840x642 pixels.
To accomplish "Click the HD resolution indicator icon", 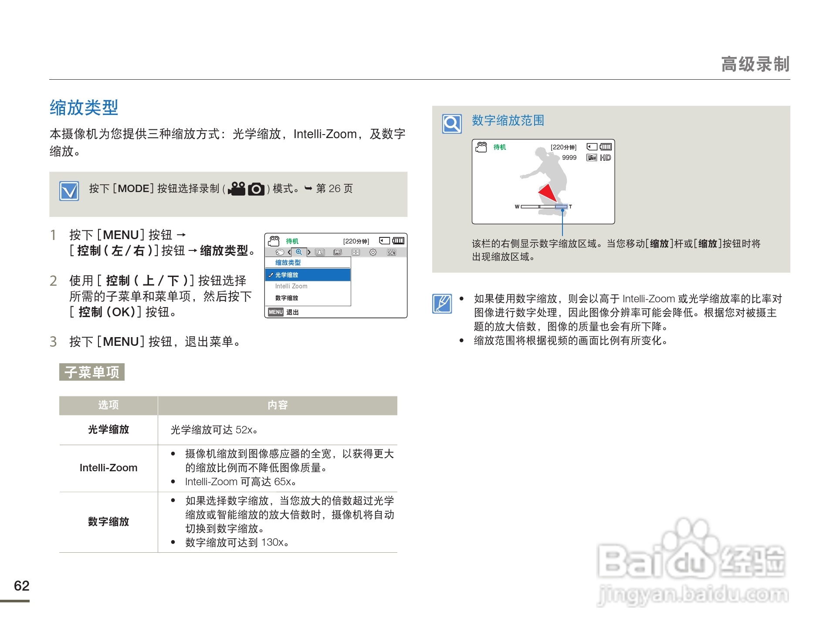I will (605, 158).
